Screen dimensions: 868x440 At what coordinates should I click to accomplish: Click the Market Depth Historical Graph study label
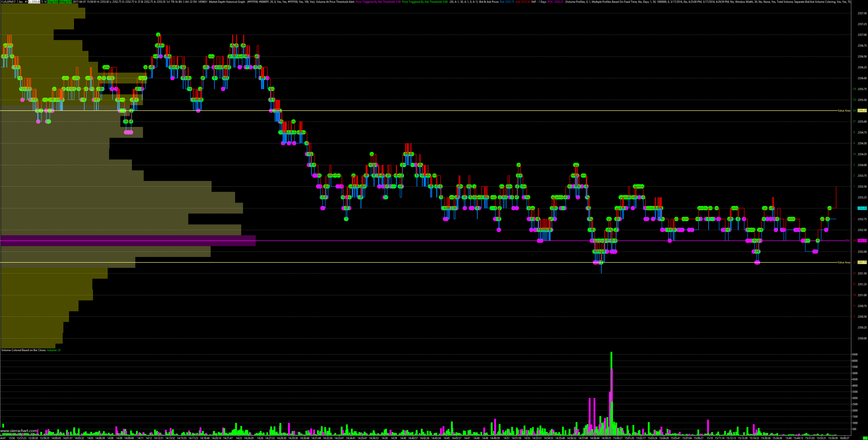(x=227, y=2)
